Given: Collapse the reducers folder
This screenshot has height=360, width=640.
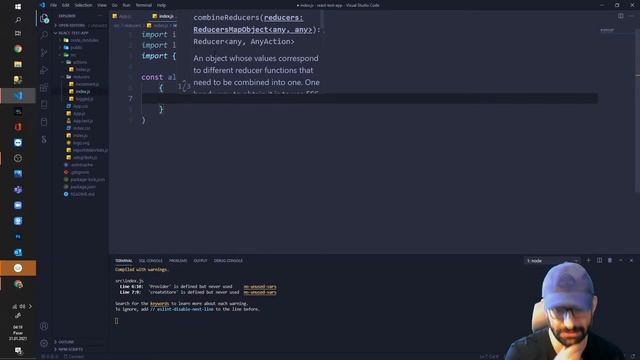Looking at the screenshot, I should [x=82, y=77].
